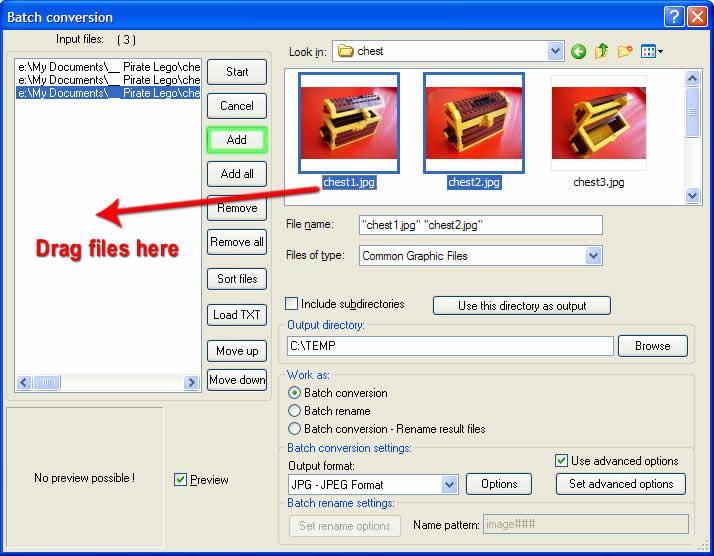
Task: Click the Cancel button
Action: (x=237, y=106)
